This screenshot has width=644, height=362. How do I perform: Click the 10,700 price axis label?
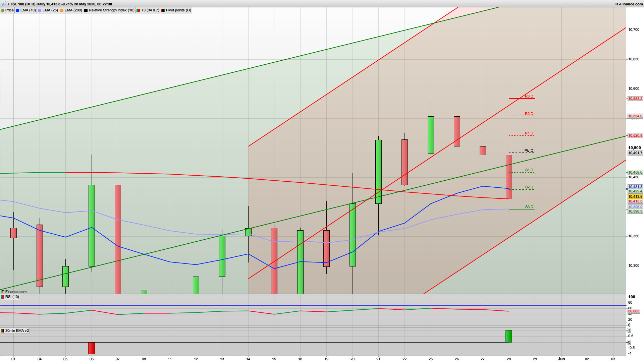pyautogui.click(x=634, y=30)
